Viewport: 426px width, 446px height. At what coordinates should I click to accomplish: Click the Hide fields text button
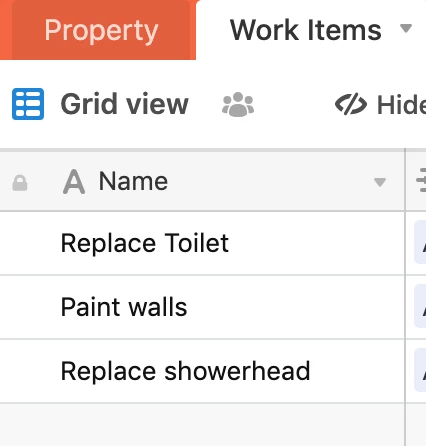coord(401,105)
